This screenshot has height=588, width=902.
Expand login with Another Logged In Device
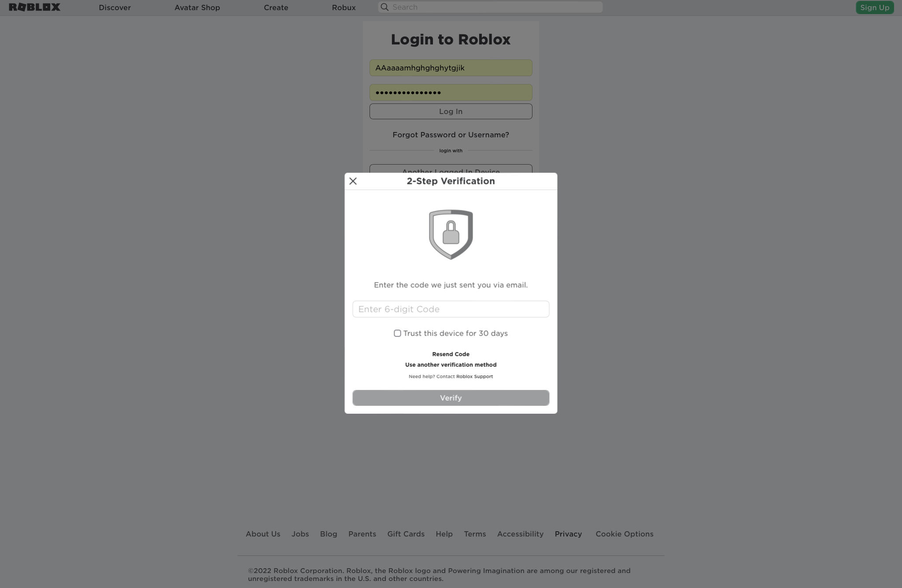[x=451, y=172]
